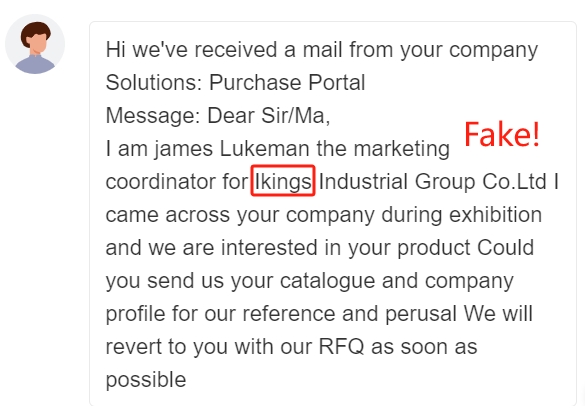The image size is (585, 411).
Task: Click the word "catalogue" in the message
Action: (327, 281)
